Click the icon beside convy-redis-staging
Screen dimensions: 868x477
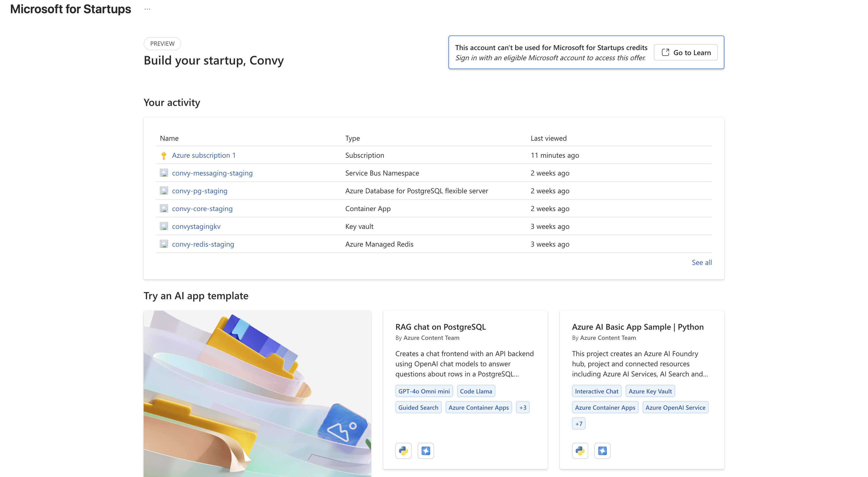(164, 244)
